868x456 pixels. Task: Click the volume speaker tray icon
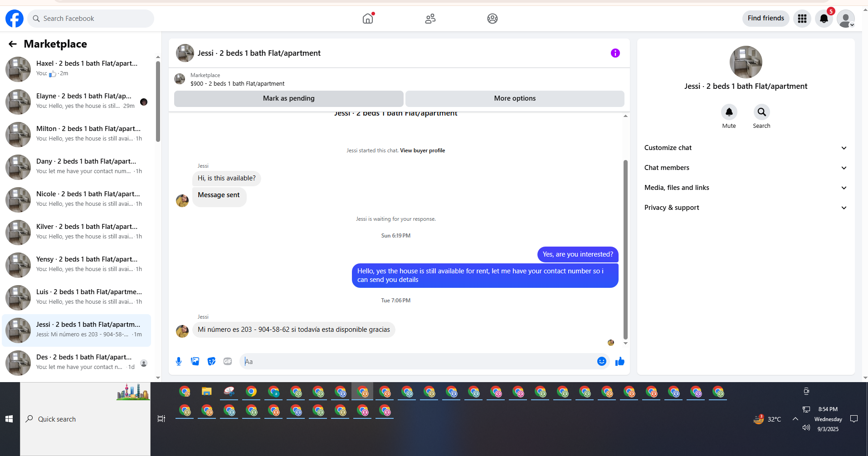point(806,427)
